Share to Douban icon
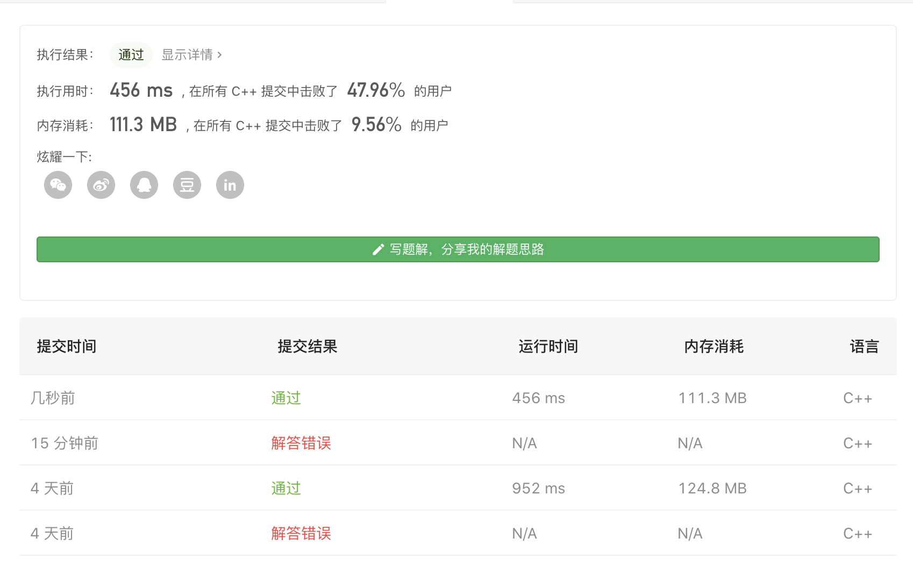This screenshot has width=913, height=588. click(187, 185)
